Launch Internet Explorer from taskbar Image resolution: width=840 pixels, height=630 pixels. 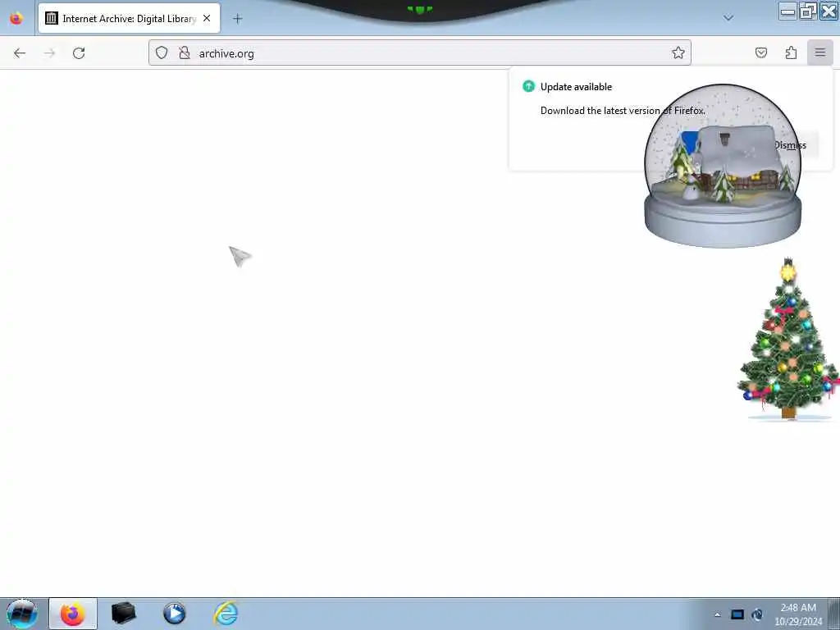(226, 614)
